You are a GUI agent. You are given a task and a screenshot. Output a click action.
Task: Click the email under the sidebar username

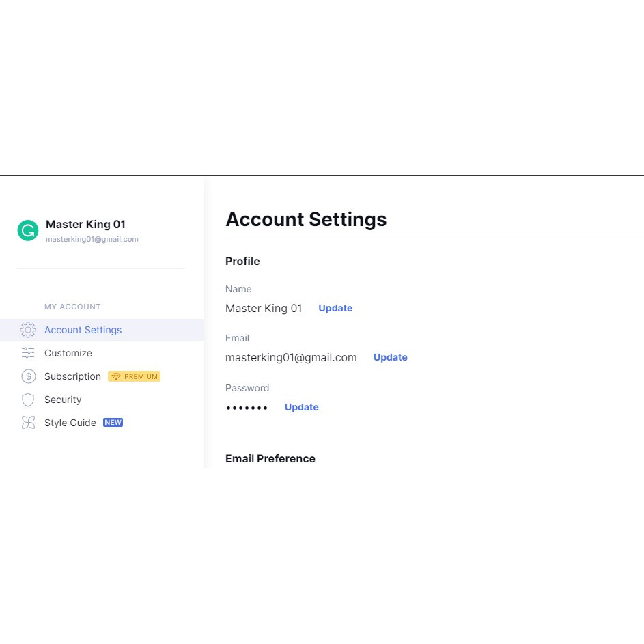point(92,239)
